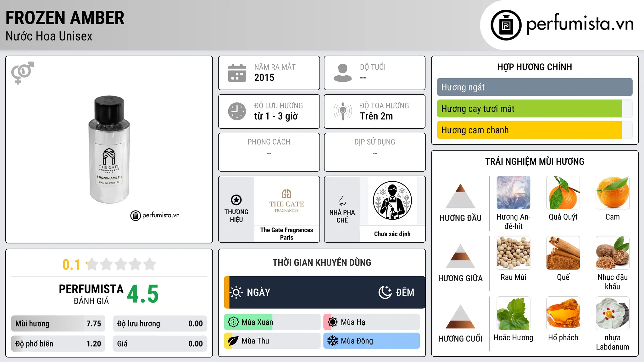
Task: Select the Mùa Thu season bar
Action: pyautogui.click(x=272, y=341)
